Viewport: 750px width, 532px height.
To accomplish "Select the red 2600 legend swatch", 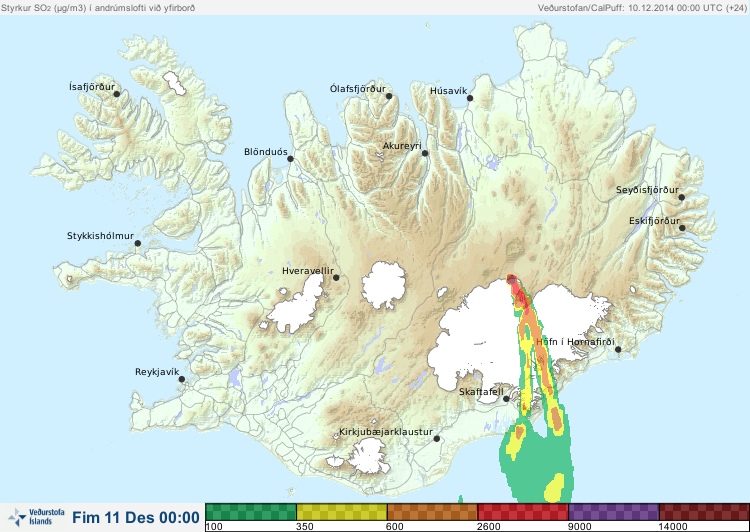I will [523, 512].
